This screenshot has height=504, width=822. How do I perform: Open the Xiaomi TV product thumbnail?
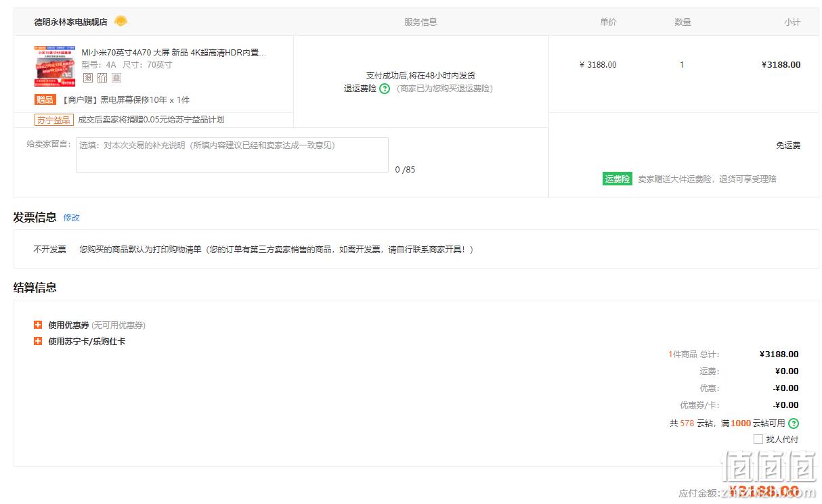(55, 66)
